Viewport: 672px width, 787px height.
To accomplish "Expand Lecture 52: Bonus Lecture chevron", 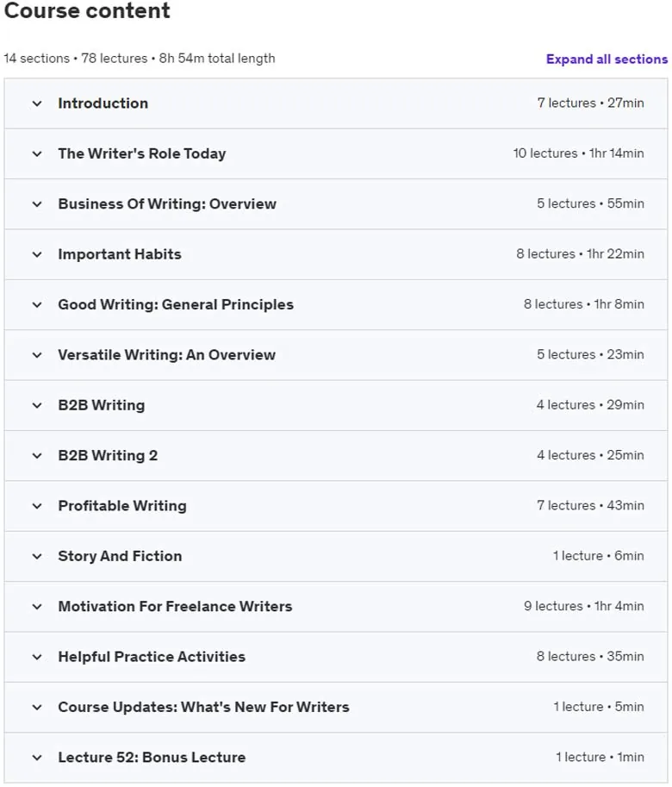I will point(37,758).
